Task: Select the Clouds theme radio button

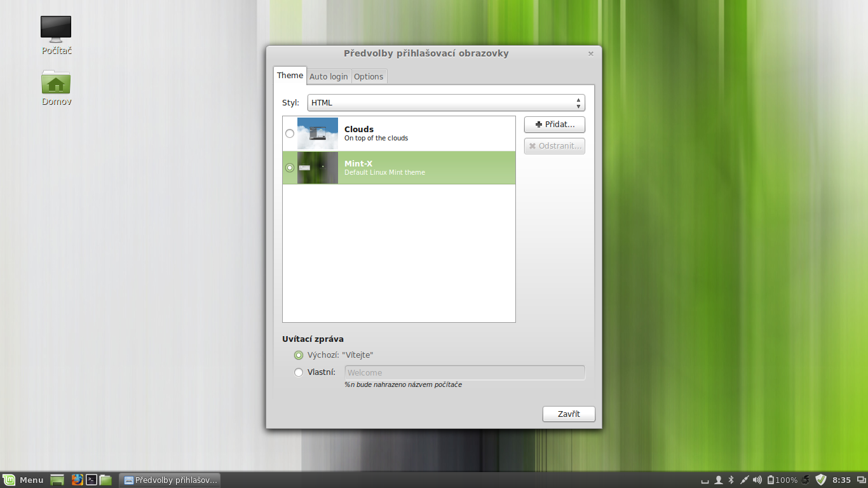Action: pos(290,133)
